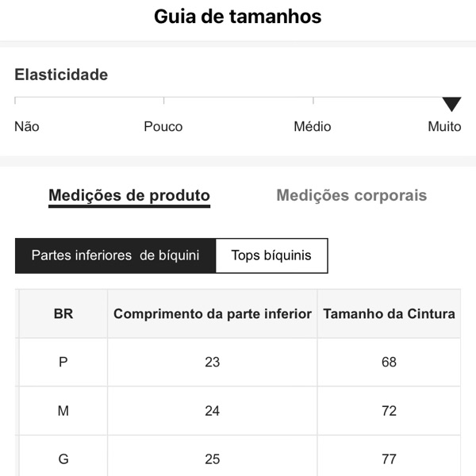Click the Médio elasticity label
This screenshot has height=476, width=476.
point(313,127)
